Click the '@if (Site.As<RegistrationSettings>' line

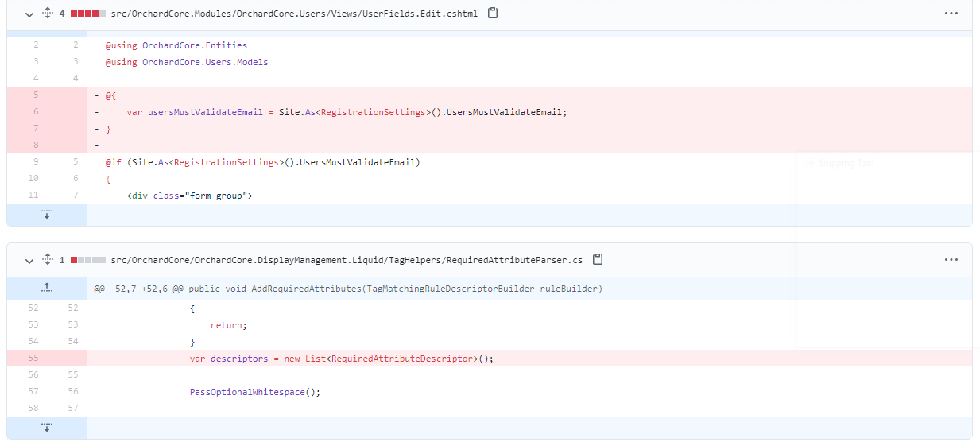point(262,162)
